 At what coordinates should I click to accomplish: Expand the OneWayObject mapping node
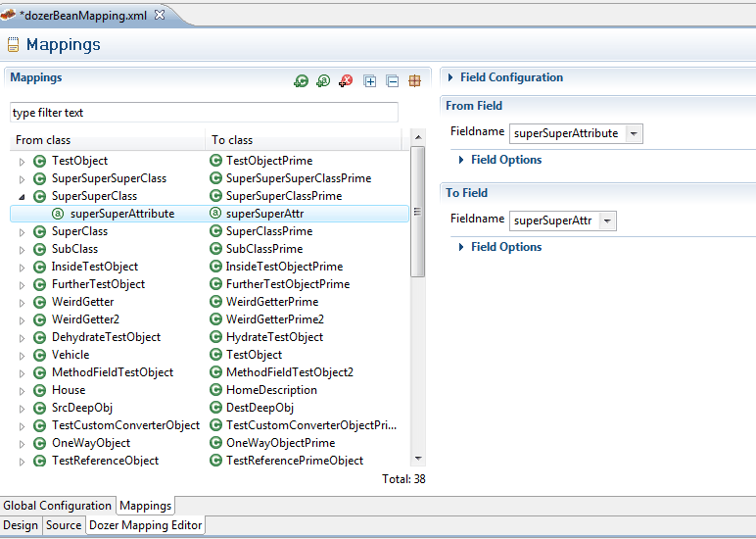[x=22, y=444]
